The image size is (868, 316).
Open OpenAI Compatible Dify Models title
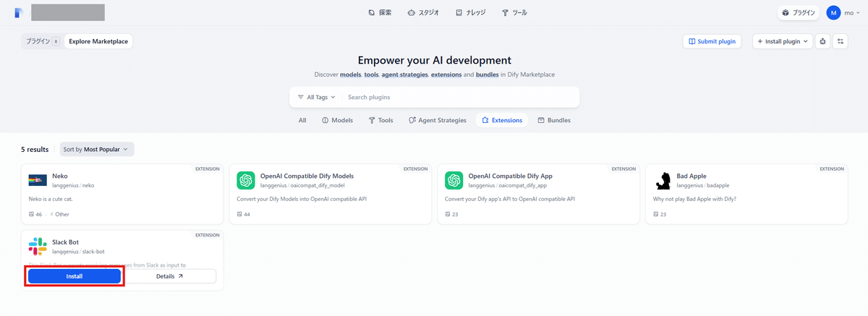click(307, 176)
